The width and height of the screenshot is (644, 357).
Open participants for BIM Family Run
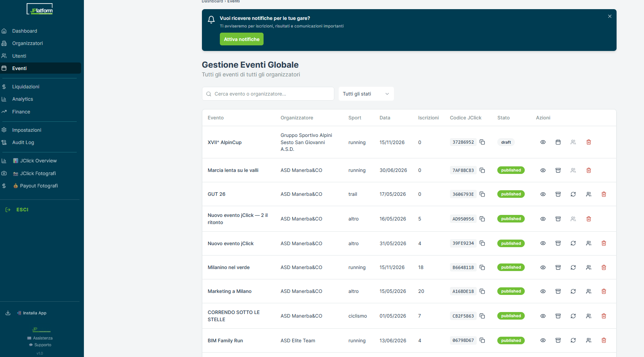click(x=589, y=340)
